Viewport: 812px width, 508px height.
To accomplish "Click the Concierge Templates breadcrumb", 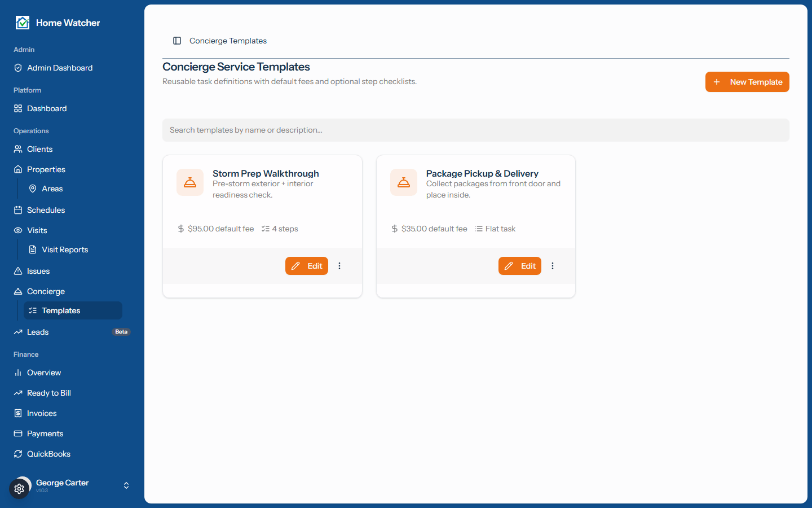I will 228,41.
